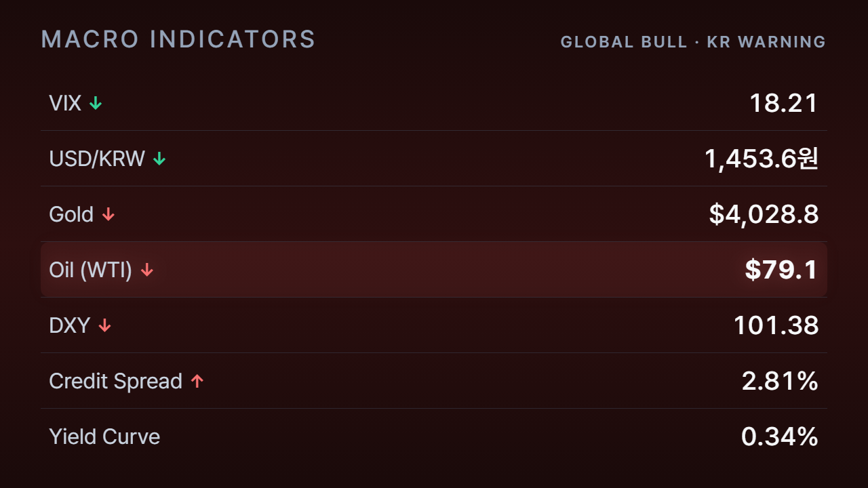
Task: Click the Oil (WTI) label
Action: (91, 270)
